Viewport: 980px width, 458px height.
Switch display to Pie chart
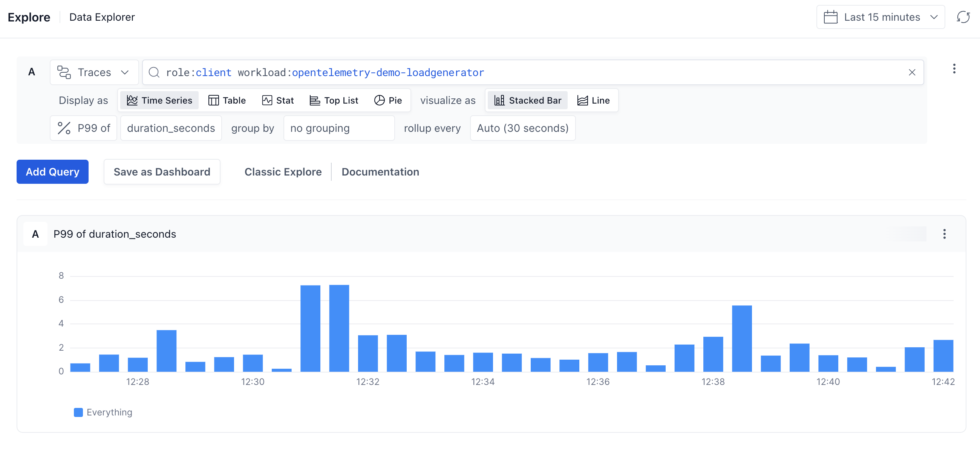coord(388,100)
